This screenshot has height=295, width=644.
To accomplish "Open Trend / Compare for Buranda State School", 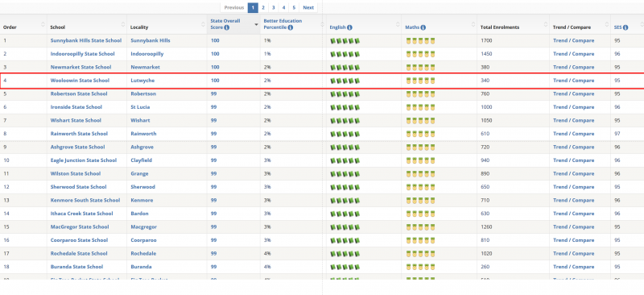I will pyautogui.click(x=573, y=267).
